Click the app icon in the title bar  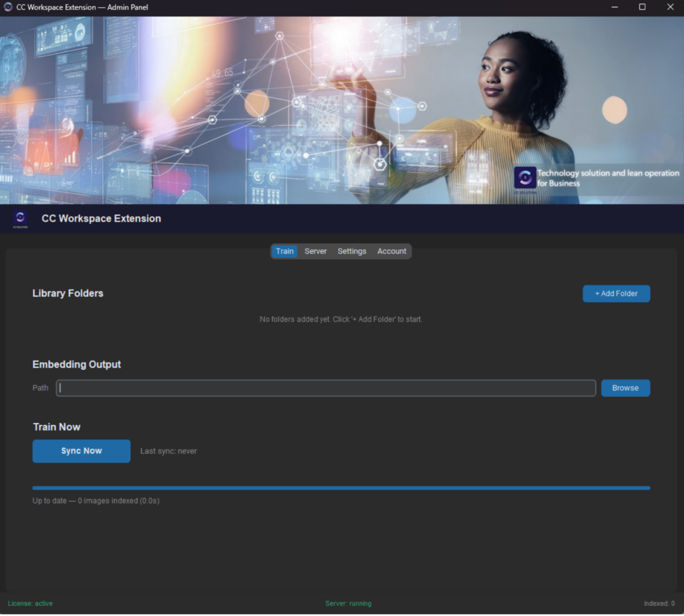click(x=8, y=7)
